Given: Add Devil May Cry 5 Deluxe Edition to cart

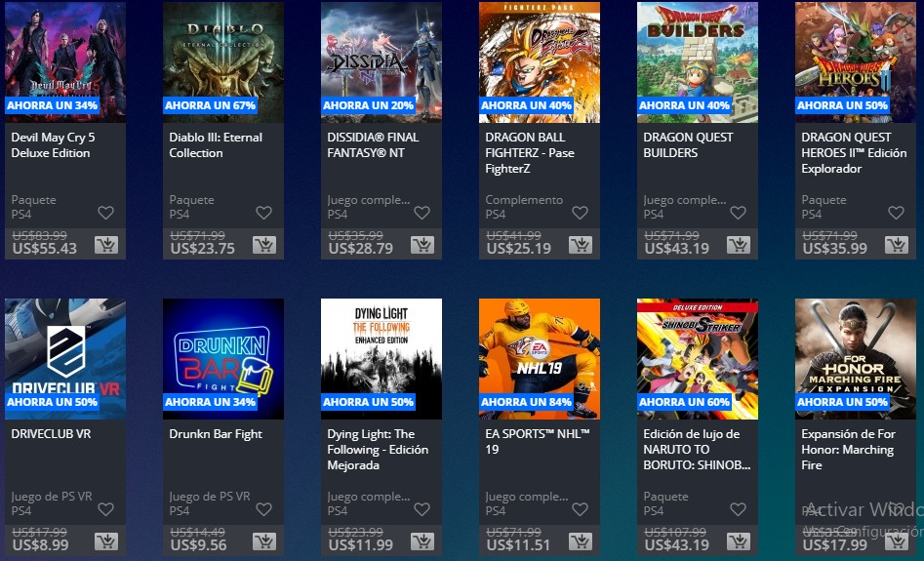Looking at the screenshot, I should (106, 245).
